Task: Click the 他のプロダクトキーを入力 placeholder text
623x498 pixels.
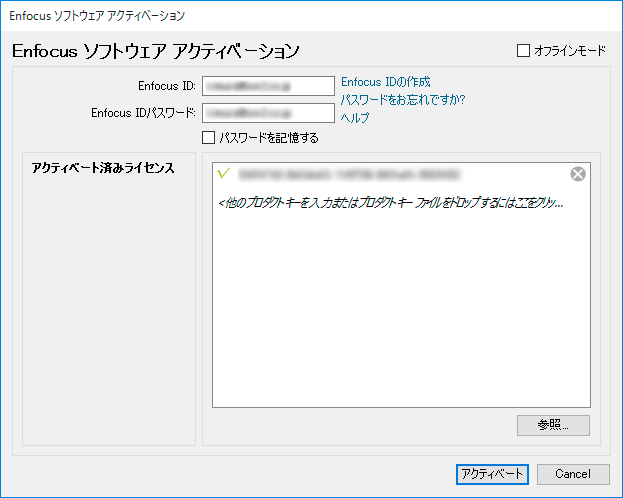Action: [x=391, y=203]
